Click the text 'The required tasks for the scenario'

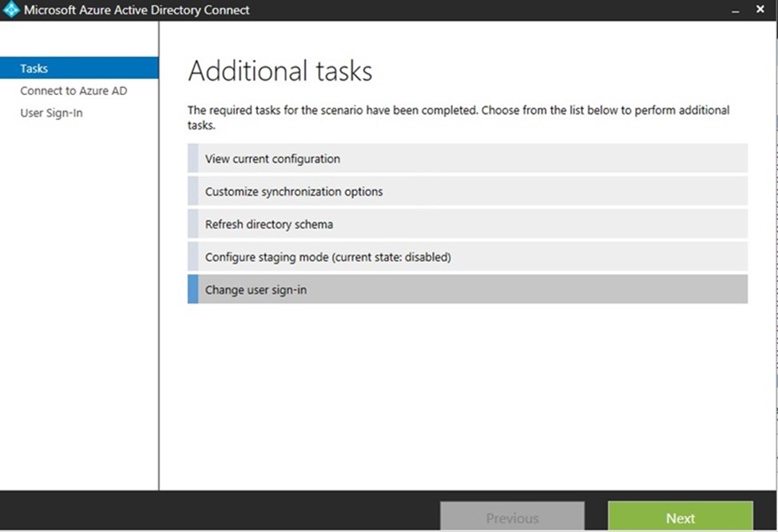(276, 110)
